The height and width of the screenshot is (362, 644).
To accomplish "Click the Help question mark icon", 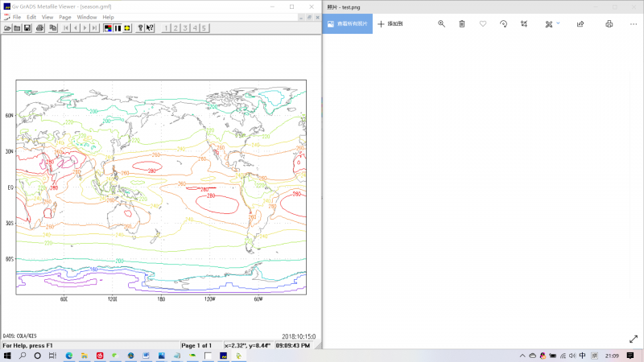I will tap(139, 28).
